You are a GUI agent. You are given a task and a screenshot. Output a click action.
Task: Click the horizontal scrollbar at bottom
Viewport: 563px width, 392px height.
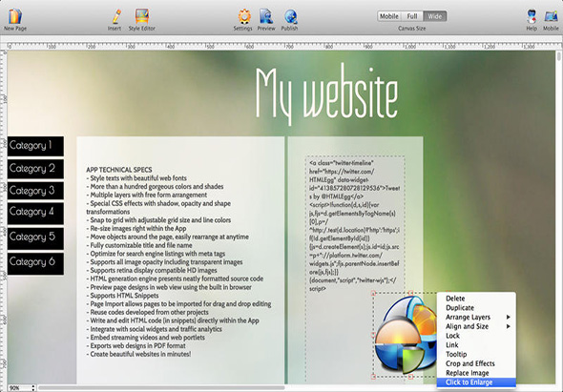click(161, 387)
